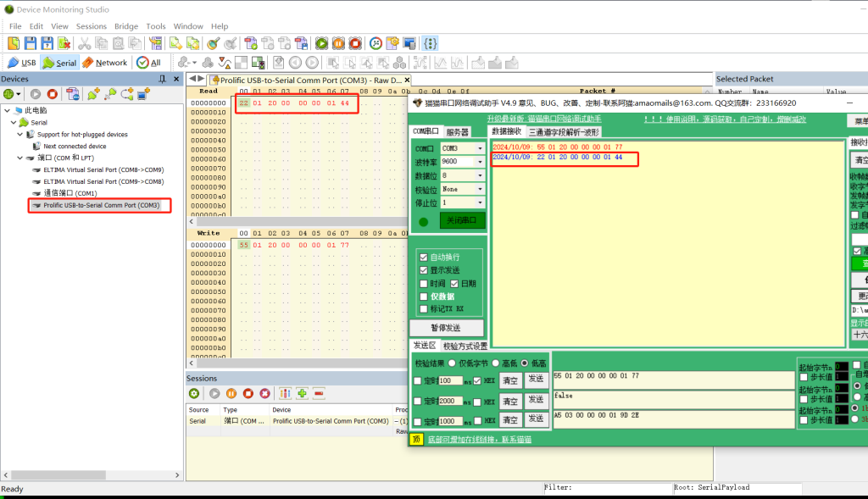868x499 pixels.
Task: Toggle 仅数据 checkbox
Action: tap(424, 297)
